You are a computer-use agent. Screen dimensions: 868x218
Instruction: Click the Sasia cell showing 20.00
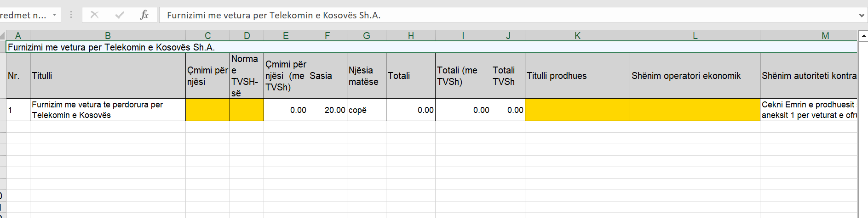click(x=328, y=110)
